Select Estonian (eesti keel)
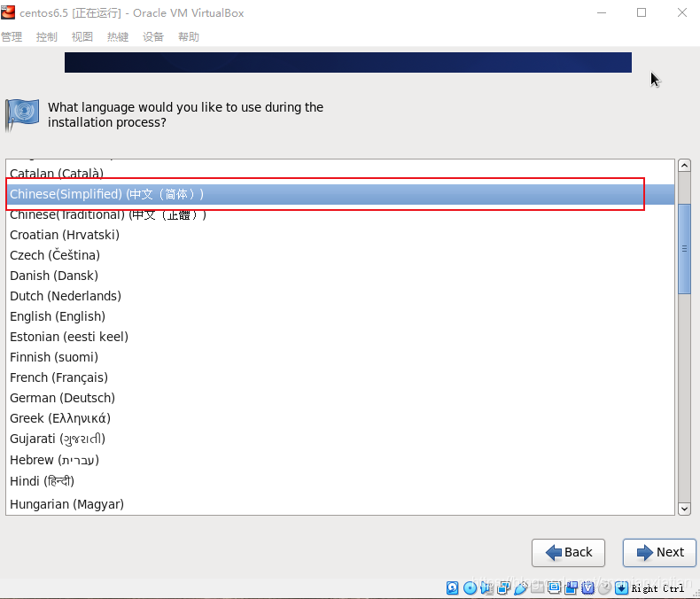 [x=340, y=337]
